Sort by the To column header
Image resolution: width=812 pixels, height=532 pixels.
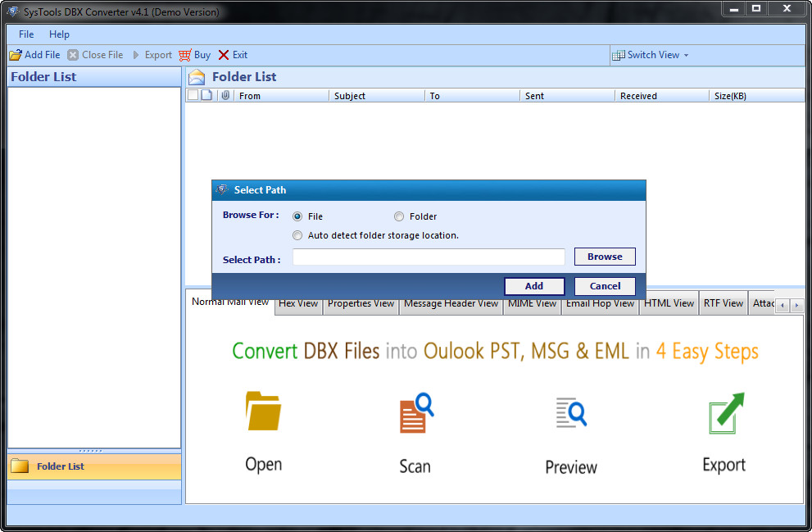pyautogui.click(x=472, y=96)
